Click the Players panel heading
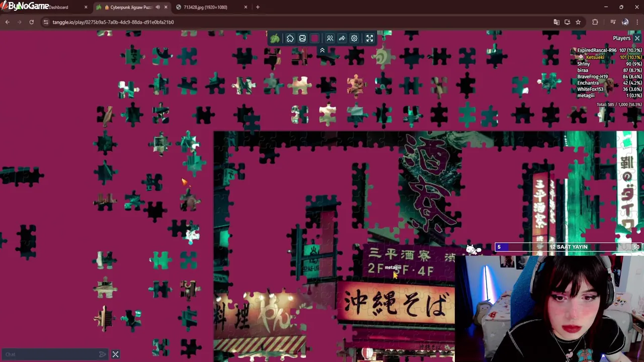 pos(621,38)
